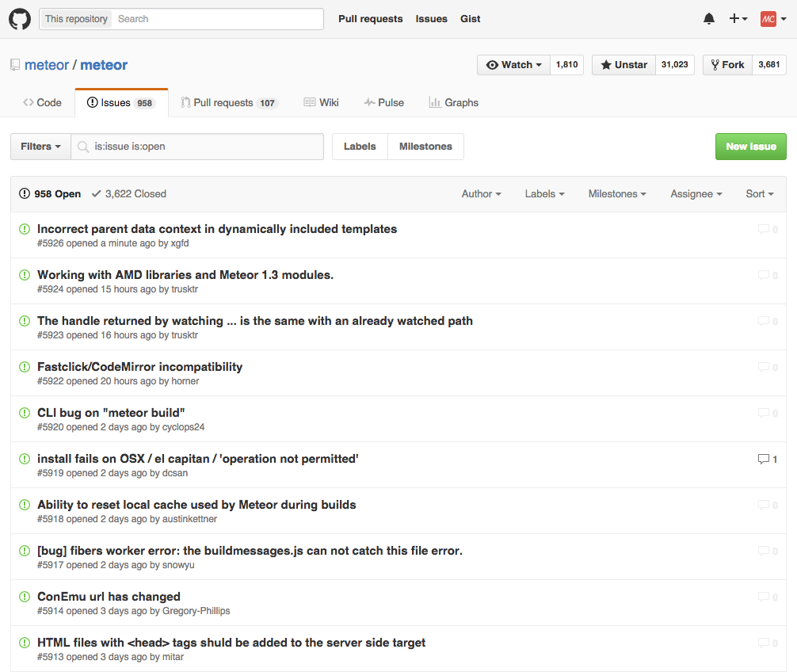Create a New Issue
Image resolution: width=797 pixels, height=672 pixels.
click(751, 147)
